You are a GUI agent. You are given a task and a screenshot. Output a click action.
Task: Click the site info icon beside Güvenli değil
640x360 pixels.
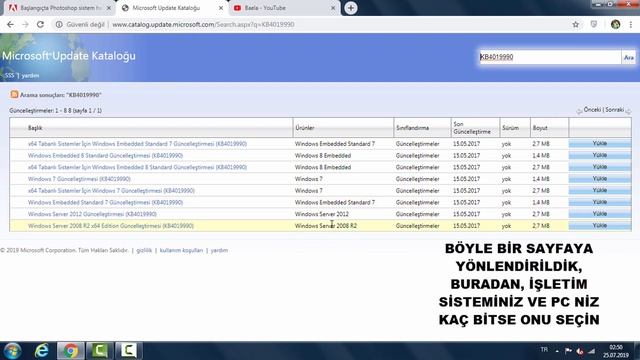pos(59,24)
